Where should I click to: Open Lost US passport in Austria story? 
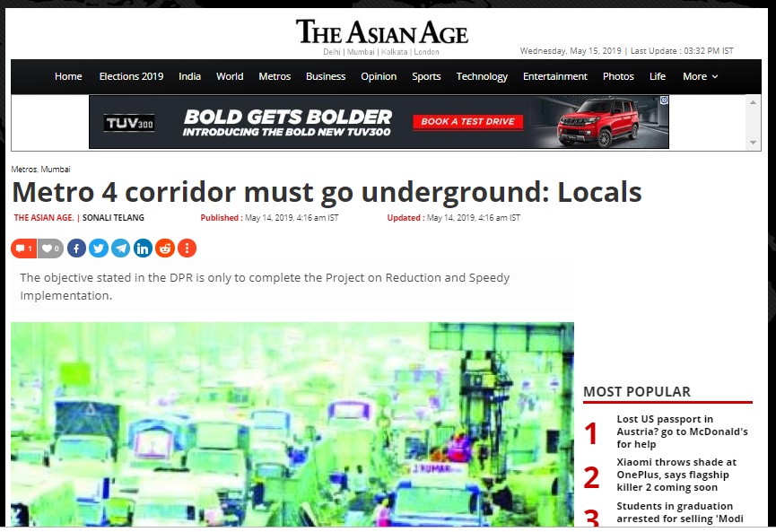click(682, 432)
